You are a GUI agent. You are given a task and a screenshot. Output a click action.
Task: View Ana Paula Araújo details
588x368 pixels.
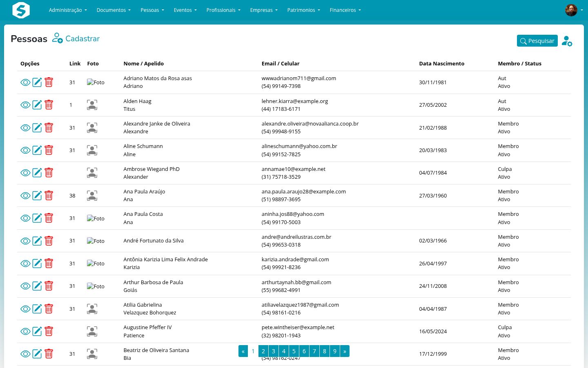25,195
